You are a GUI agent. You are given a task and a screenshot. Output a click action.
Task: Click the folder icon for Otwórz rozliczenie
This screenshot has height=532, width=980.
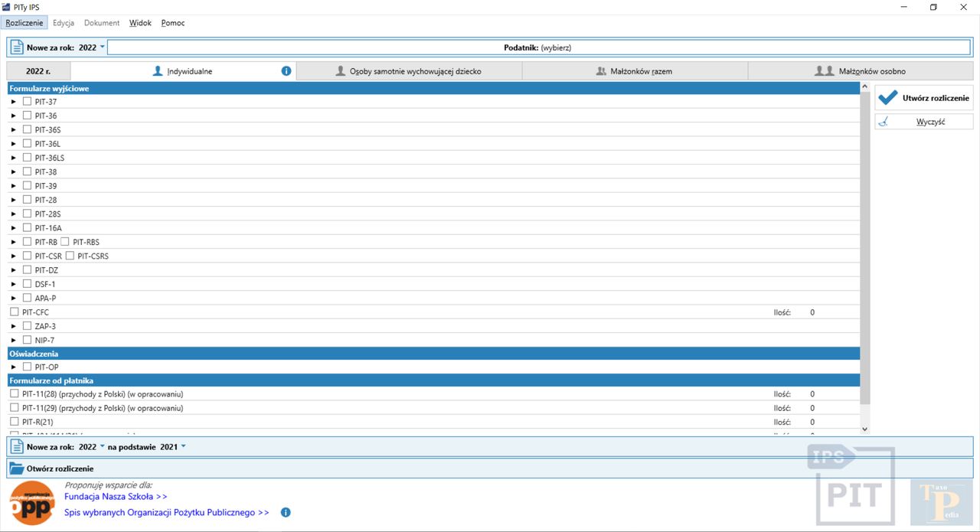(x=17, y=468)
